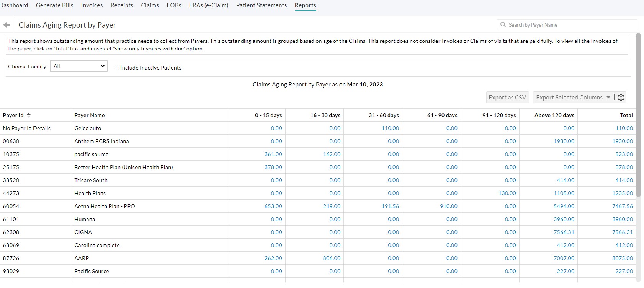Click the back arrow icon
Screen dimensions: 644x288
(7, 25)
